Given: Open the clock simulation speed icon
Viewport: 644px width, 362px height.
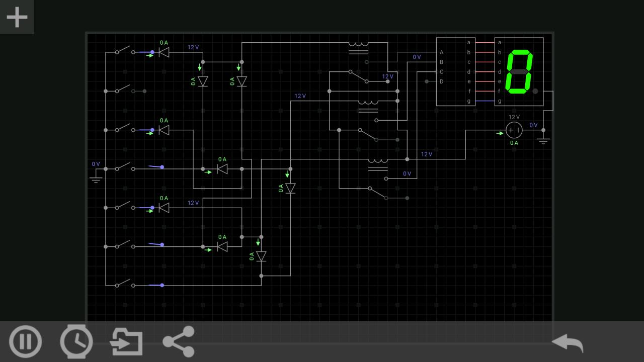Looking at the screenshot, I should coord(76,341).
